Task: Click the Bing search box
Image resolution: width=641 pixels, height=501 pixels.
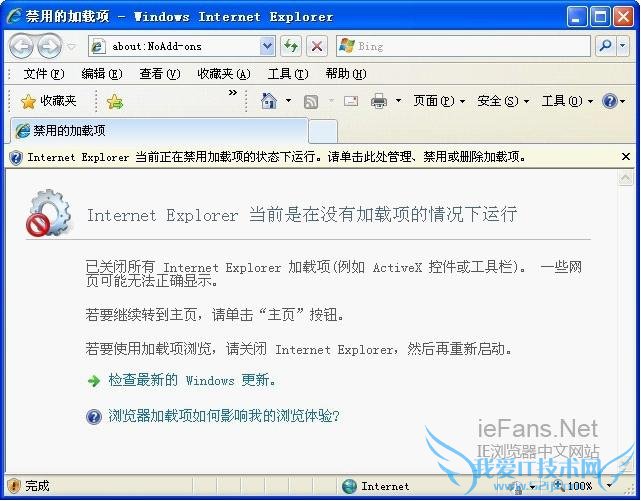Action: (463, 46)
